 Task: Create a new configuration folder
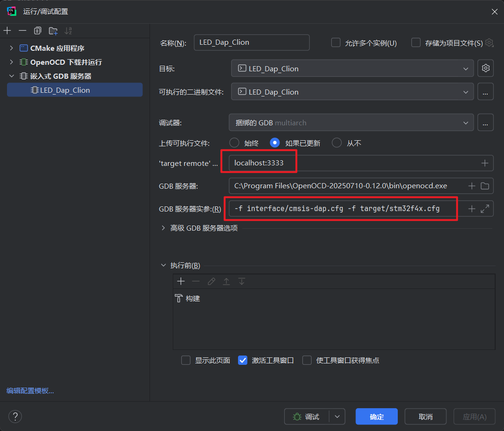pyautogui.click(x=53, y=31)
